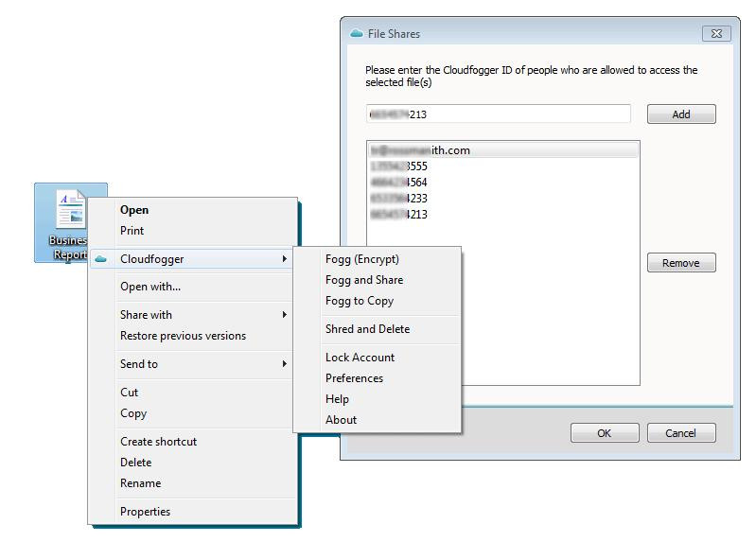The width and height of the screenshot is (756, 542).
Task: Click the Cancel button
Action: [681, 433]
